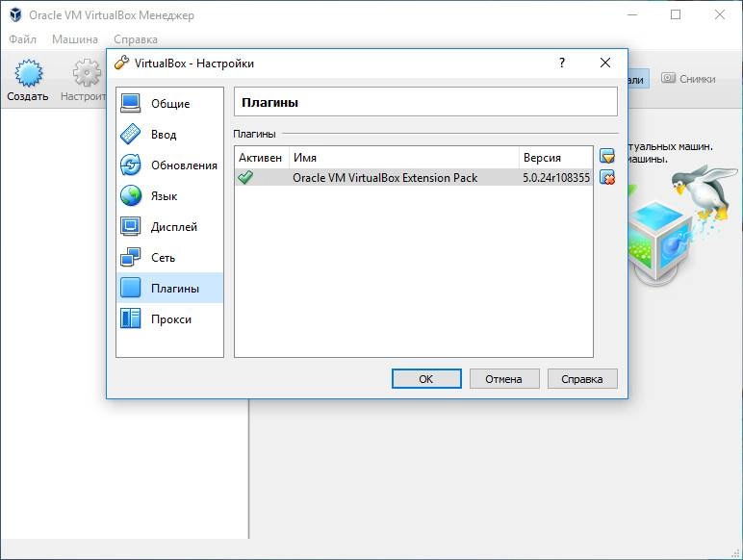
Task: Open the Прокси settings category
Action: 169,318
